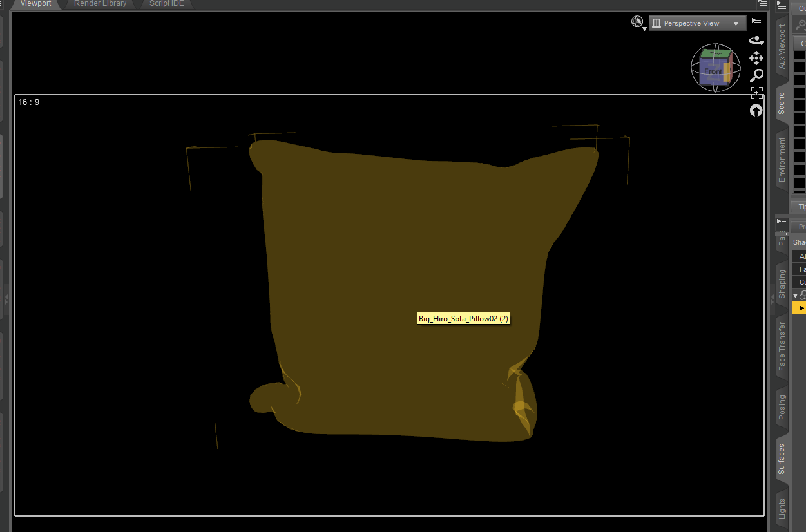Select the highlighted yellow surface row

[x=799, y=309]
